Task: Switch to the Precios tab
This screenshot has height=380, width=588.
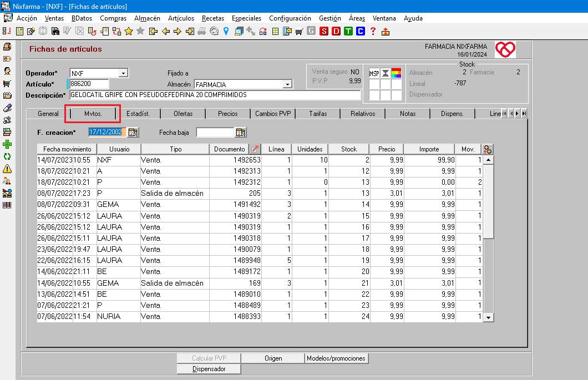Action: pos(227,114)
